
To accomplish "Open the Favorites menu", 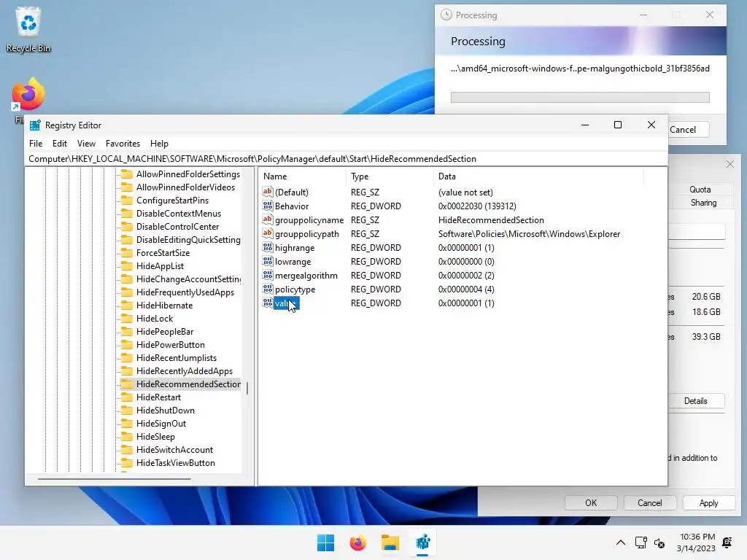I will [123, 144].
